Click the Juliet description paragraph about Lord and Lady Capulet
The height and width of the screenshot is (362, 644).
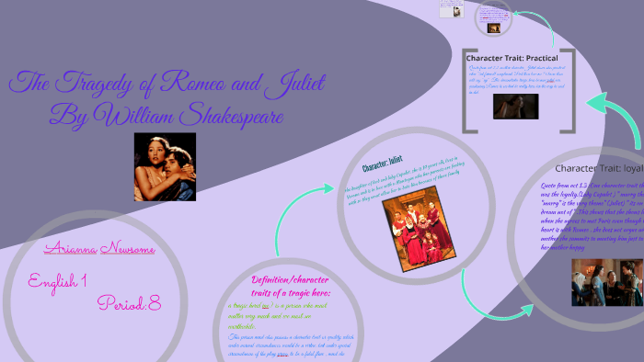tap(405, 181)
